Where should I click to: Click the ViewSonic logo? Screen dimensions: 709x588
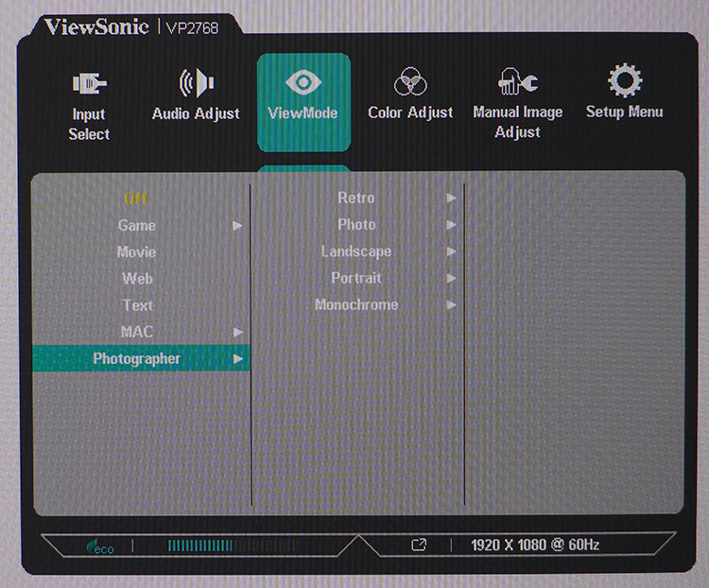click(x=96, y=27)
